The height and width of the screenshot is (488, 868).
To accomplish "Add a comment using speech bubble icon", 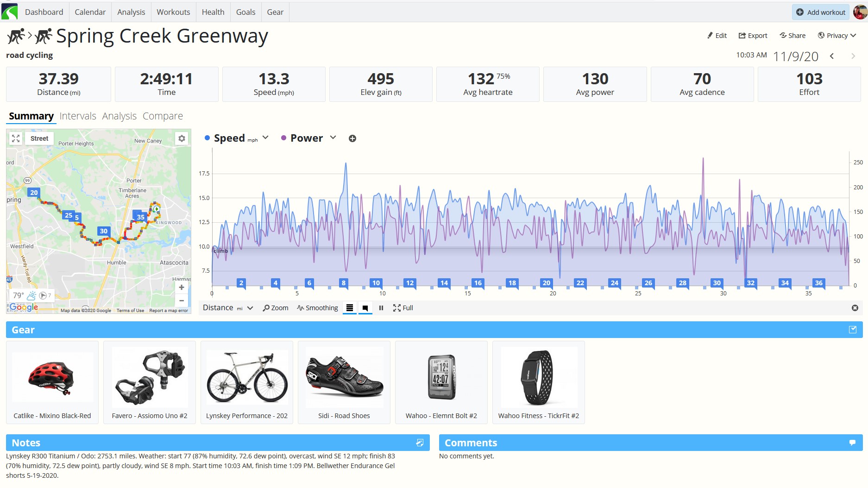I will tap(852, 443).
